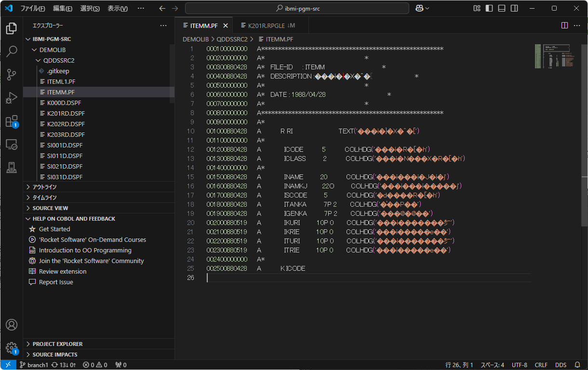Screen dimensions: 588x370
Task: Click the split editor right icon
Action: pos(564,25)
